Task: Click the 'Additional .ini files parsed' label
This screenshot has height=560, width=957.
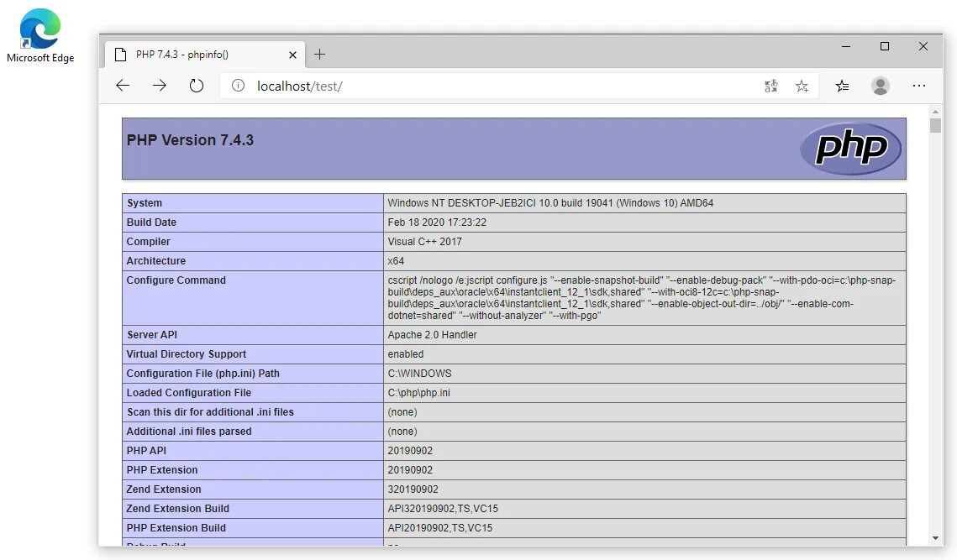Action: point(188,432)
